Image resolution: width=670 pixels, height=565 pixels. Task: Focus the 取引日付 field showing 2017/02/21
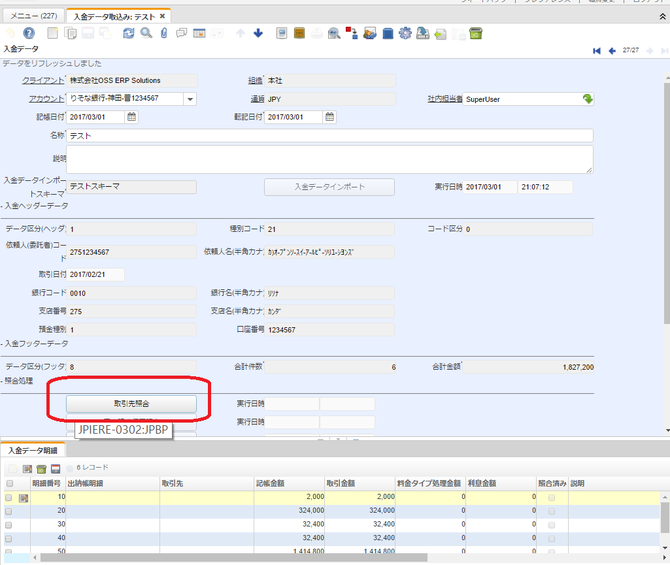[x=95, y=274]
